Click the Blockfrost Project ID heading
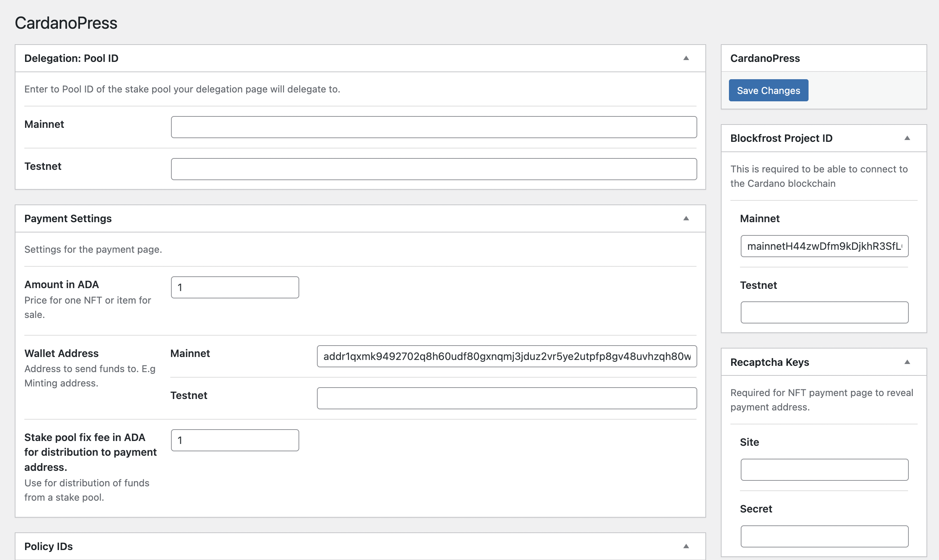This screenshot has height=560, width=939. click(x=781, y=138)
